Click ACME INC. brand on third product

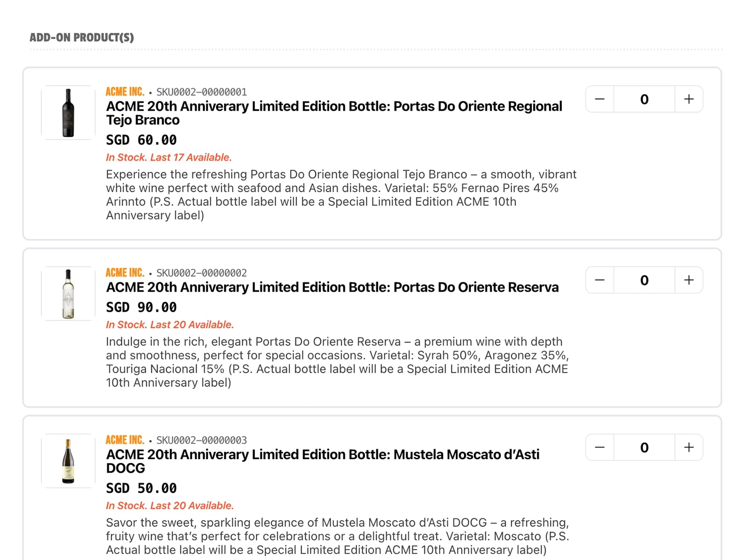click(125, 440)
